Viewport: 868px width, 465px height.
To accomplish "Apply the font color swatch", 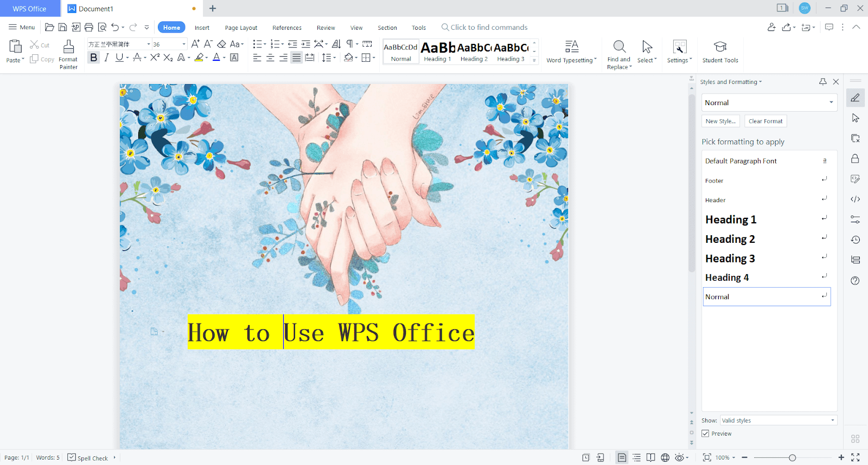I will (x=216, y=57).
